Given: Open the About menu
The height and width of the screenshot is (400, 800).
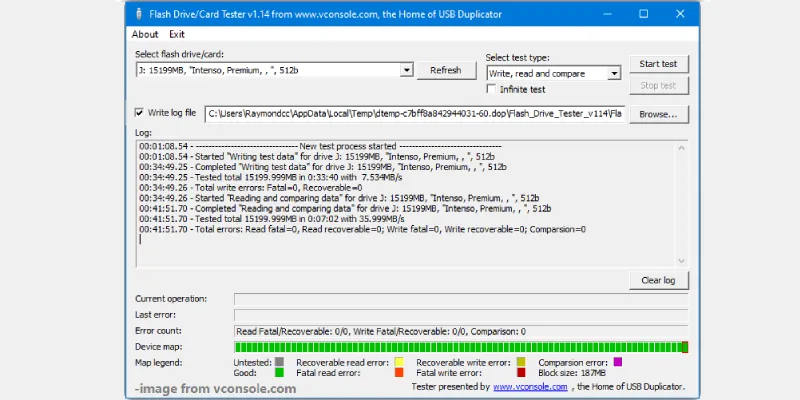Looking at the screenshot, I should point(145,34).
